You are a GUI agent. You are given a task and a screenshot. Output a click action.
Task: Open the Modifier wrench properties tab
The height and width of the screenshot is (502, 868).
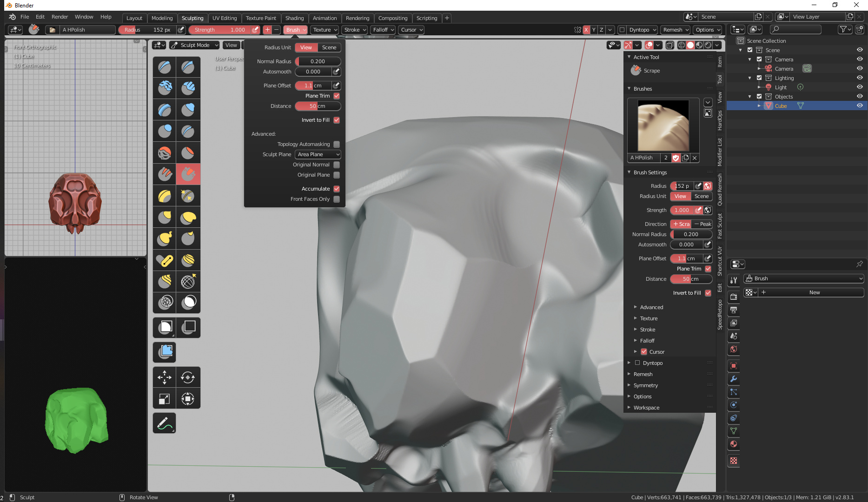coord(734,379)
